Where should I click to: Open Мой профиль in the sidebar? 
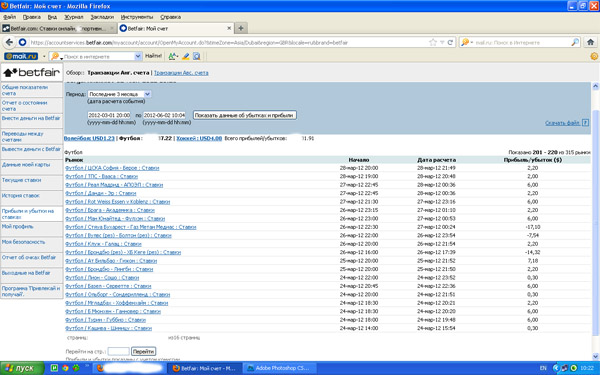tap(18, 227)
